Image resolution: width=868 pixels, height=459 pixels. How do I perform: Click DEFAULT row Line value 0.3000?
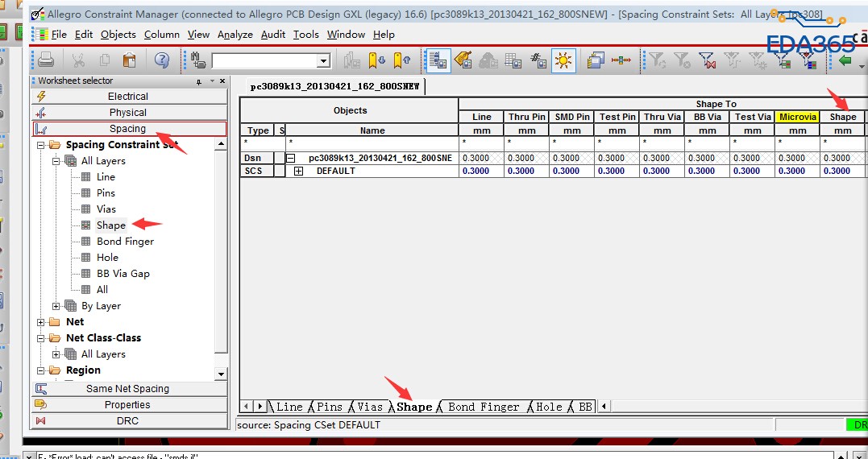482,171
